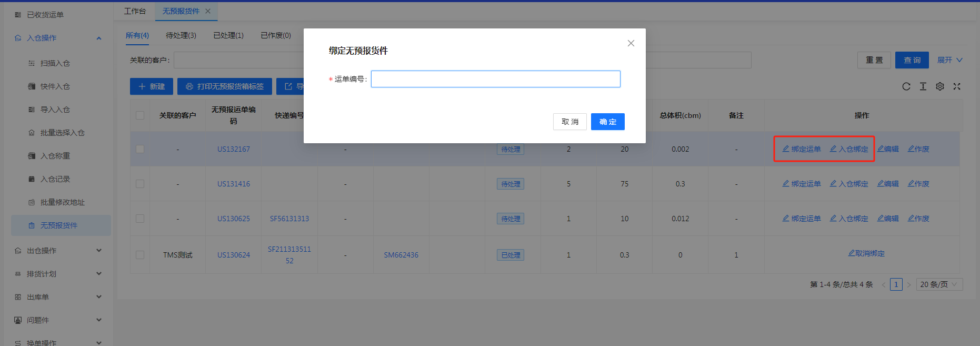Open the table column settings gear icon
The image size is (980, 346).
(939, 86)
